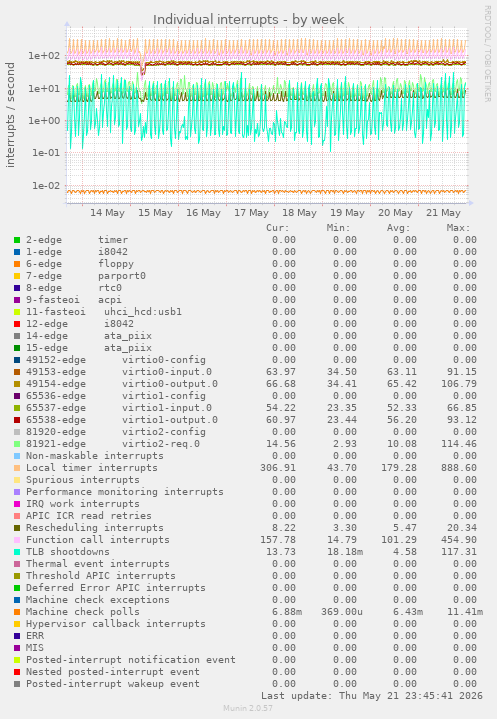Click the 21 May x-axis label

[443, 213]
